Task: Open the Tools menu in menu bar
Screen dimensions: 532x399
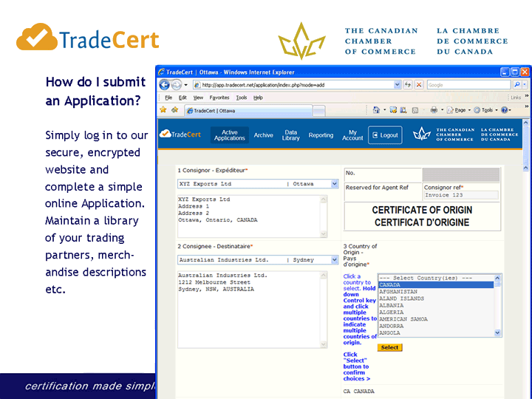Action: tap(241, 98)
